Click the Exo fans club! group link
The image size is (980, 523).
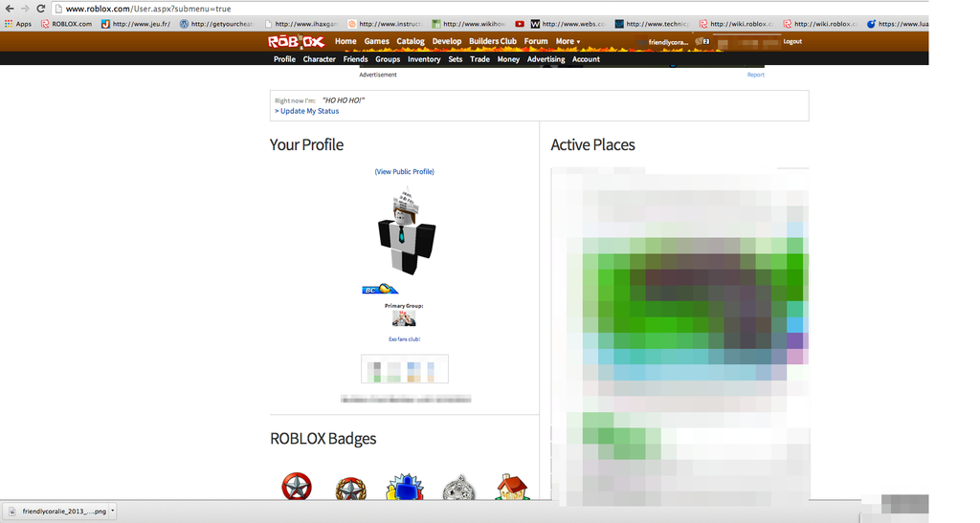tap(405, 339)
